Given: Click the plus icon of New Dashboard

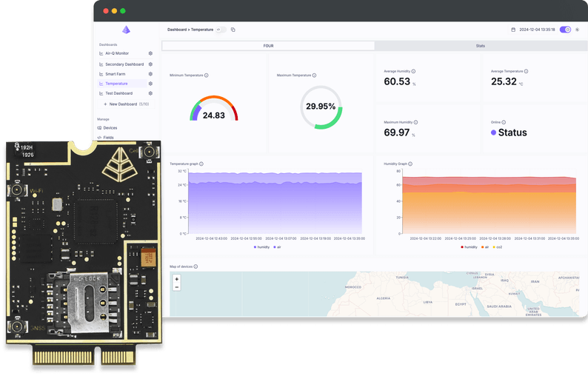Looking at the screenshot, I should (x=105, y=104).
